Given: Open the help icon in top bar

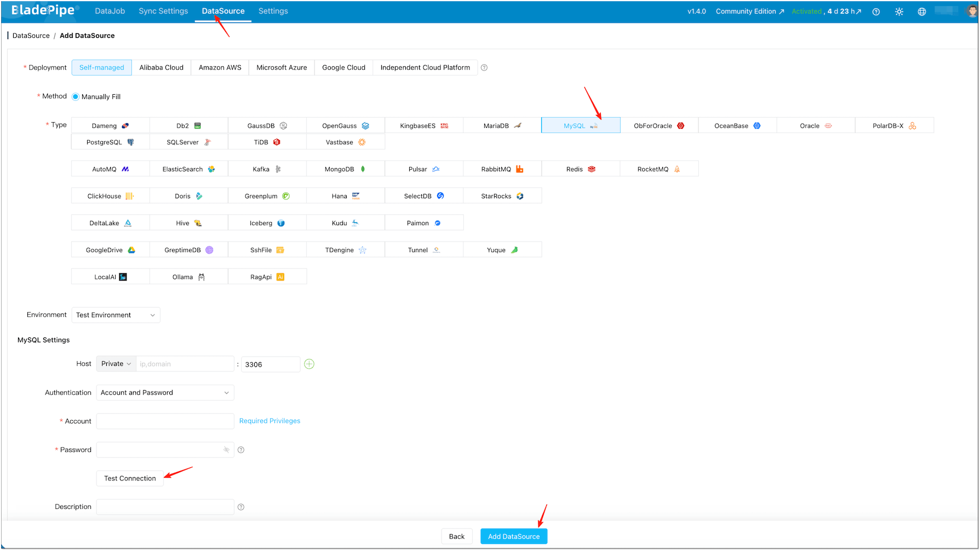Looking at the screenshot, I should pyautogui.click(x=876, y=11).
